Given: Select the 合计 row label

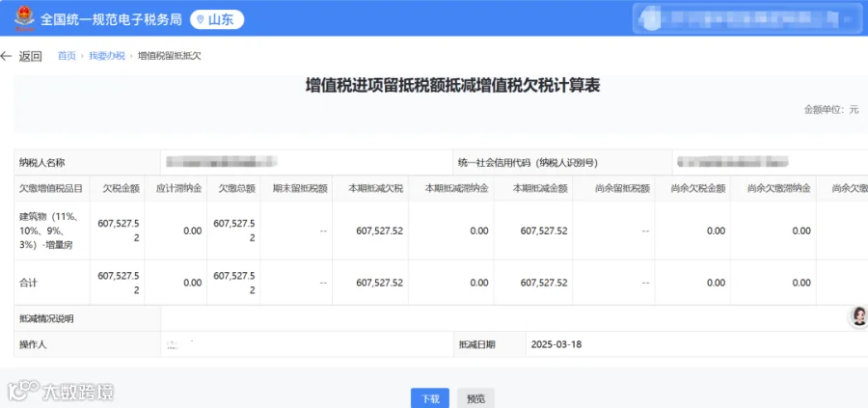Looking at the screenshot, I should point(28,283).
